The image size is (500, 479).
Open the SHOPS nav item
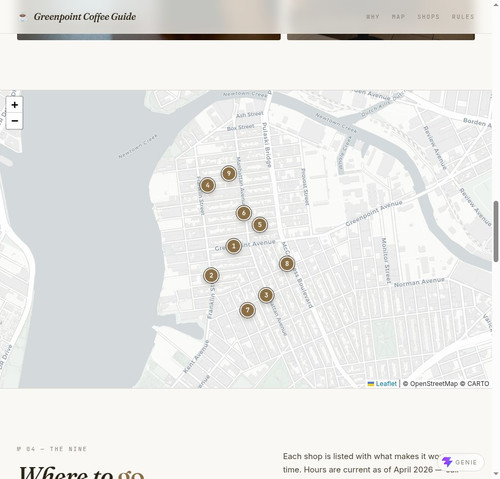point(428,17)
